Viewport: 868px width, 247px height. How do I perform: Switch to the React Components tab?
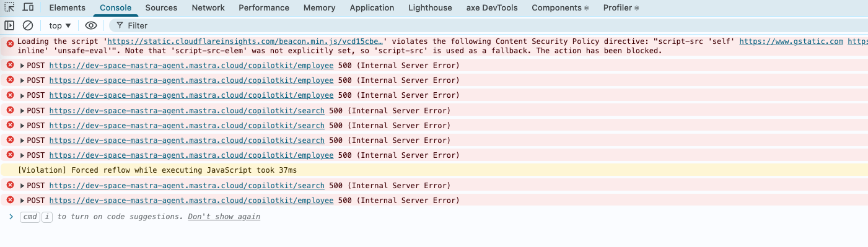[560, 8]
